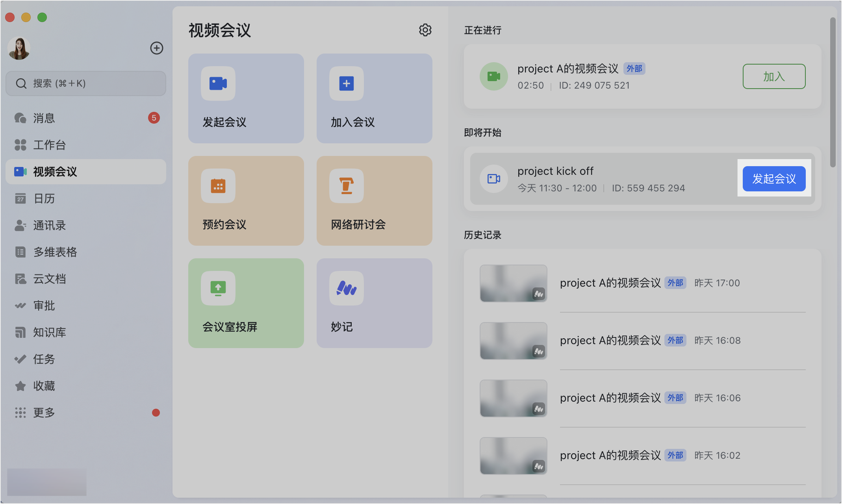This screenshot has width=842, height=504.
Task: Click the 妙记 minutes icon
Action: [x=347, y=288]
